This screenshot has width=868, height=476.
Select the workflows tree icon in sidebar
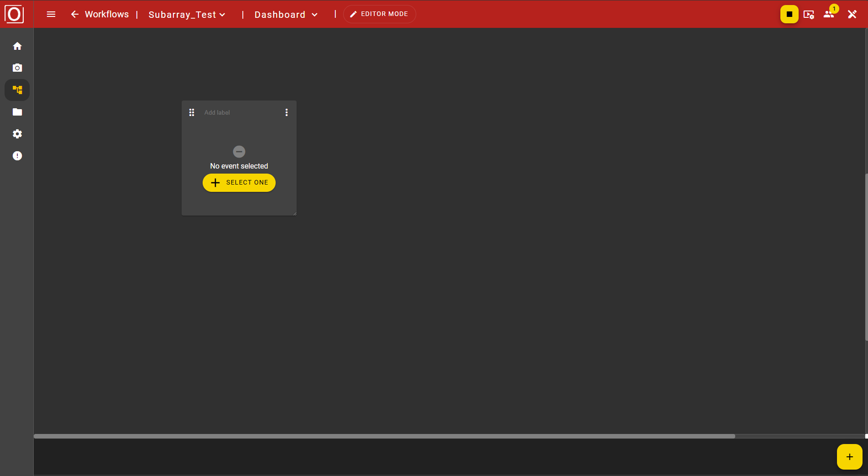pos(17,90)
